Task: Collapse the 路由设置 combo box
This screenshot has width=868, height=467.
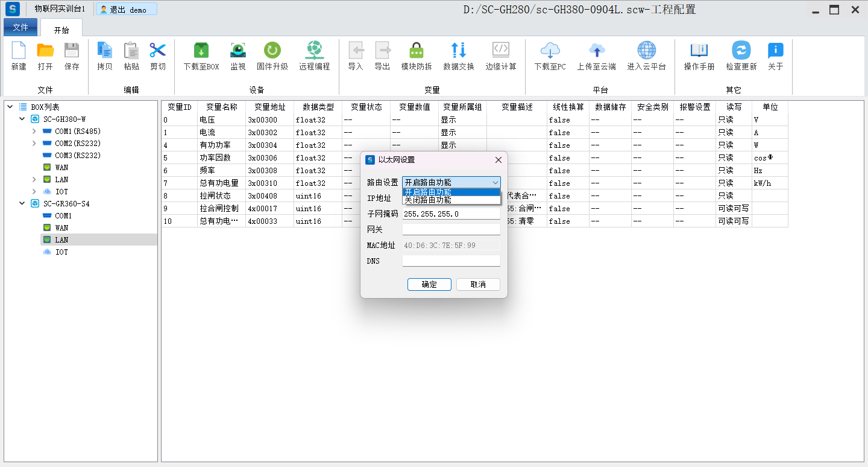Action: [x=495, y=182]
